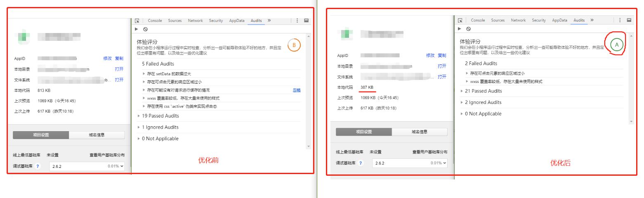Click the blue question-mark help icon in the left (优化前) panel
The image size is (644, 198).
point(38,166)
